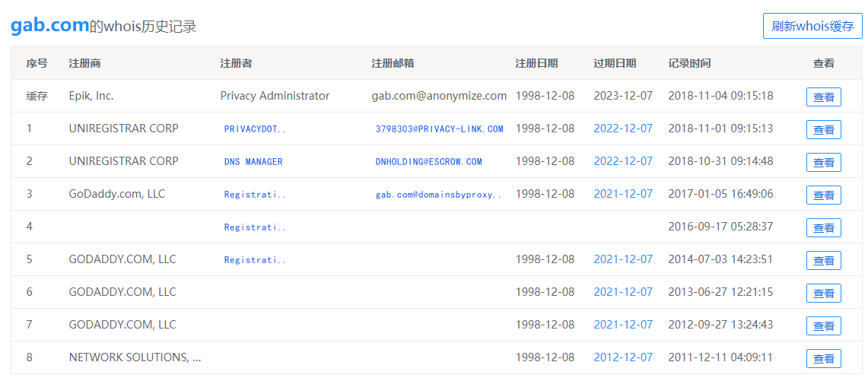Click expiry date 2012-12-07 in row 8

(x=623, y=357)
